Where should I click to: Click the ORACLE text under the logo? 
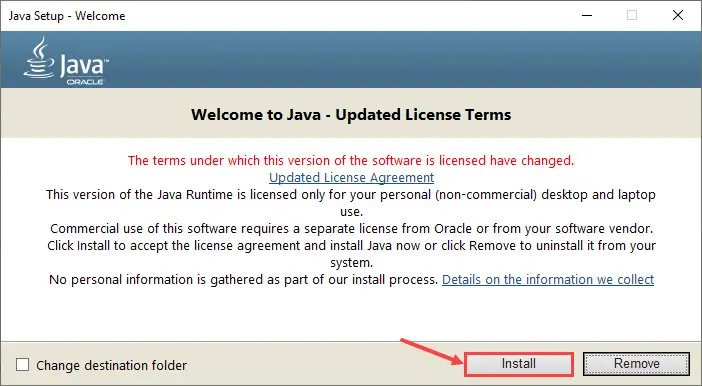tap(85, 82)
